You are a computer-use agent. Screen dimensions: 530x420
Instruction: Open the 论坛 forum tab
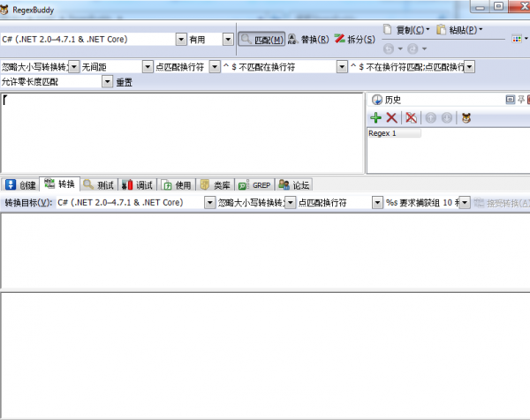coord(294,185)
